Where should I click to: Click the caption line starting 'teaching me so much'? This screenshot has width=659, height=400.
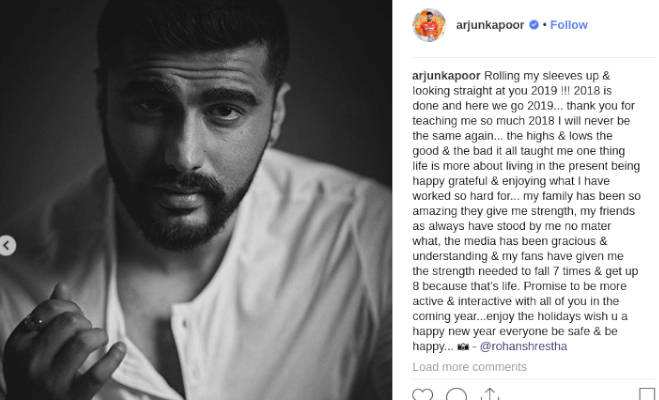point(521,121)
